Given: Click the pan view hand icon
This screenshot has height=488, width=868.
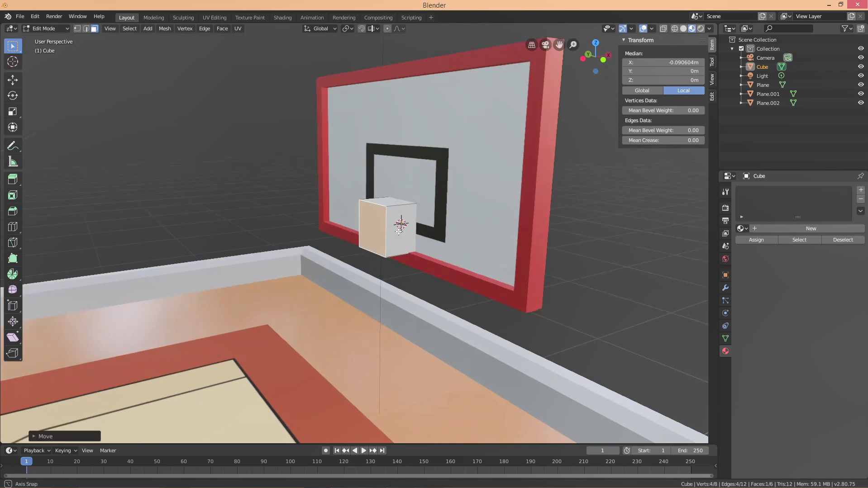Looking at the screenshot, I should [x=559, y=45].
